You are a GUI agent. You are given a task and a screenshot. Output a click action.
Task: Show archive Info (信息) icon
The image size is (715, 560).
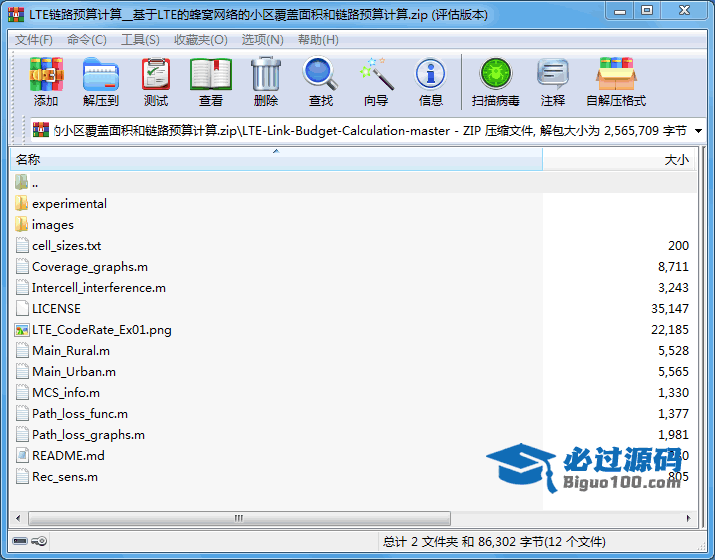point(430,73)
